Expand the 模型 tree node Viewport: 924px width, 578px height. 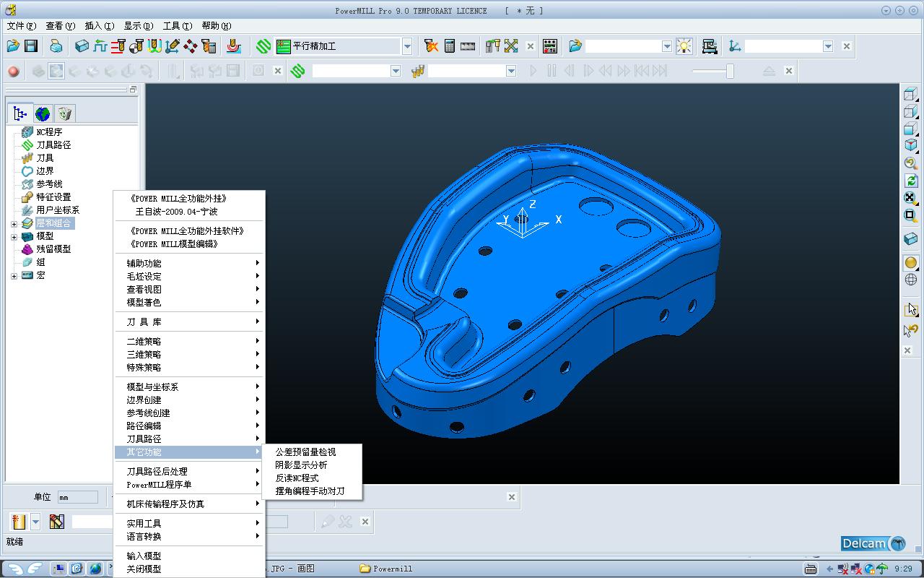pyautogui.click(x=14, y=236)
